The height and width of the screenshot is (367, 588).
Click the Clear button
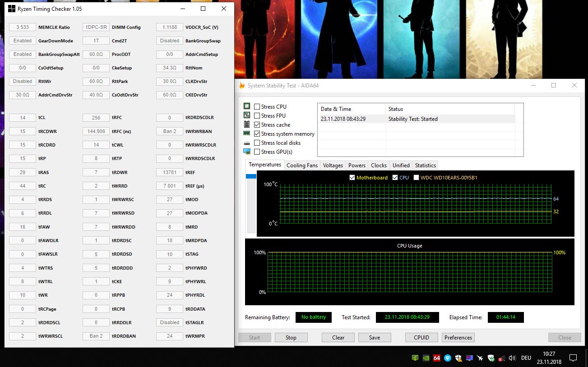click(338, 337)
